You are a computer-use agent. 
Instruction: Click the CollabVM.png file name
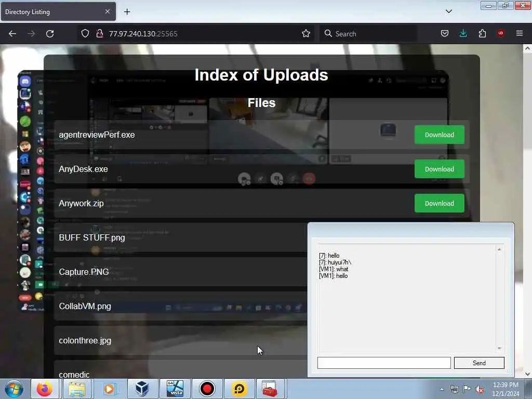coord(85,306)
